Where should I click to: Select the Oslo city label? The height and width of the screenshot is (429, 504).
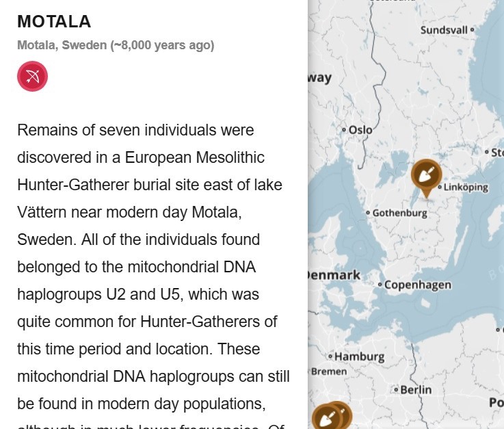(360, 129)
